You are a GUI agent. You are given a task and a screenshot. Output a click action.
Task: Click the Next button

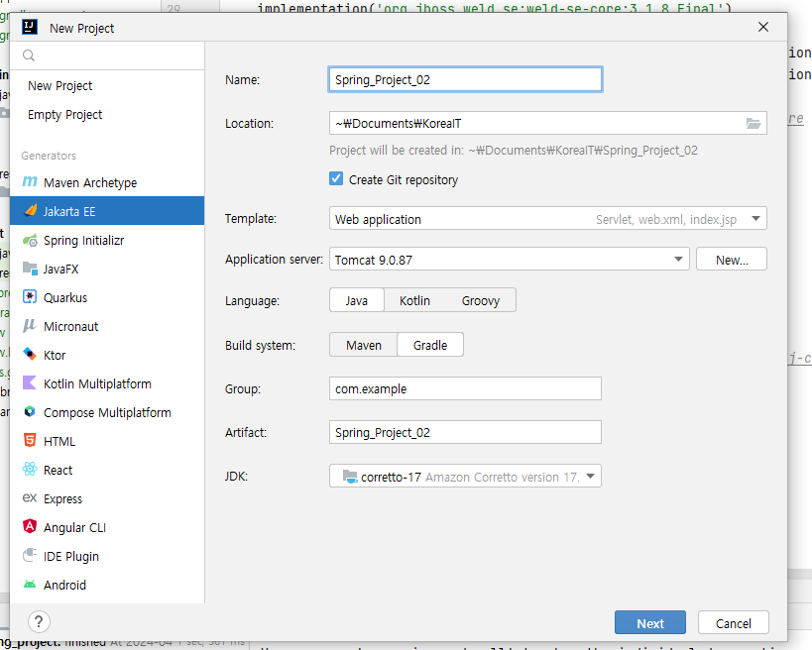pos(650,622)
